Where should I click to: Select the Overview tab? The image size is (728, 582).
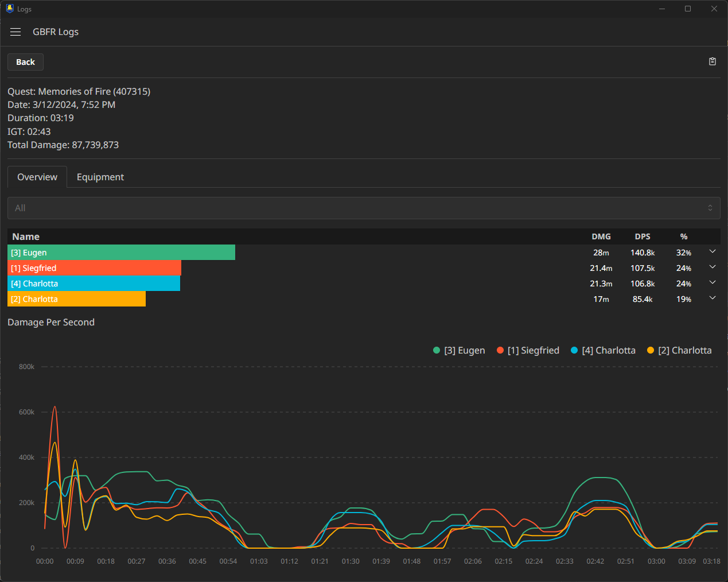[x=37, y=177]
